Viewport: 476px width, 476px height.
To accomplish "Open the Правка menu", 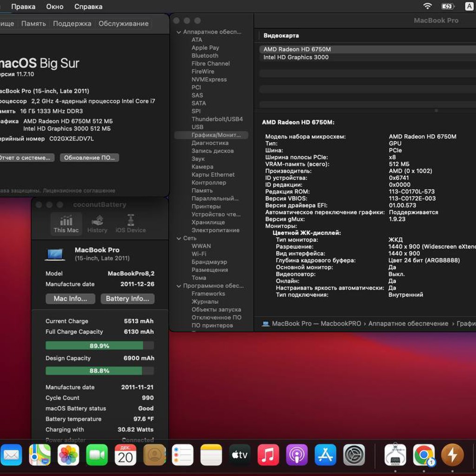I will click(23, 7).
